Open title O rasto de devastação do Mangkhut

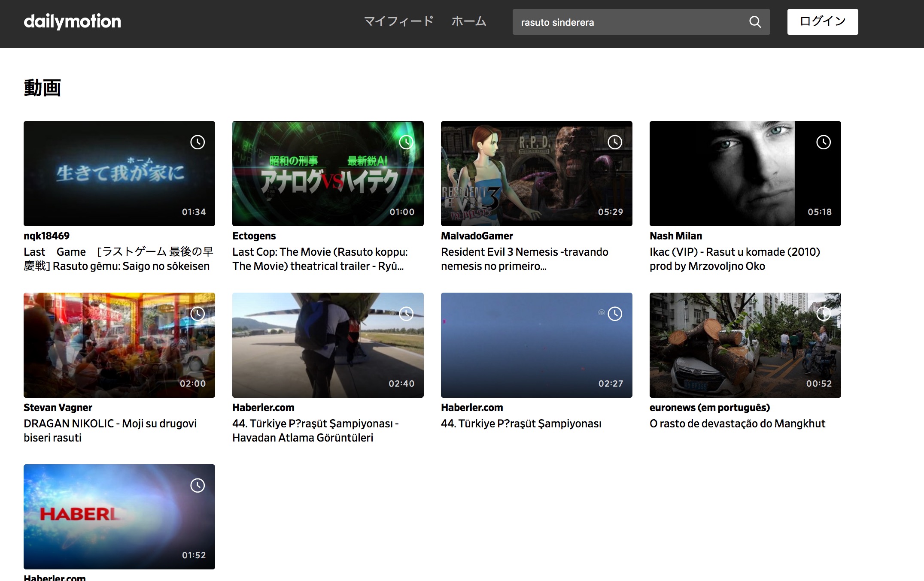[737, 424]
